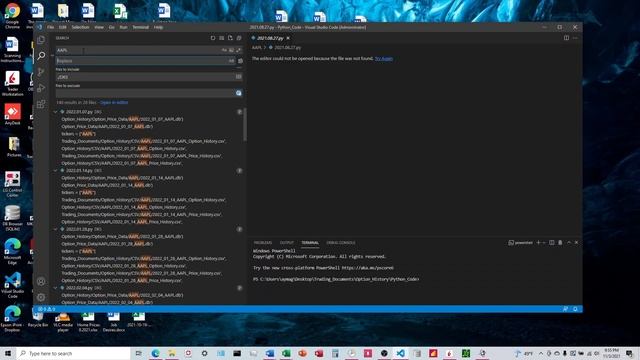Open the Accounts menu in the activity bar
The height and width of the screenshot is (360, 640).
point(41,281)
